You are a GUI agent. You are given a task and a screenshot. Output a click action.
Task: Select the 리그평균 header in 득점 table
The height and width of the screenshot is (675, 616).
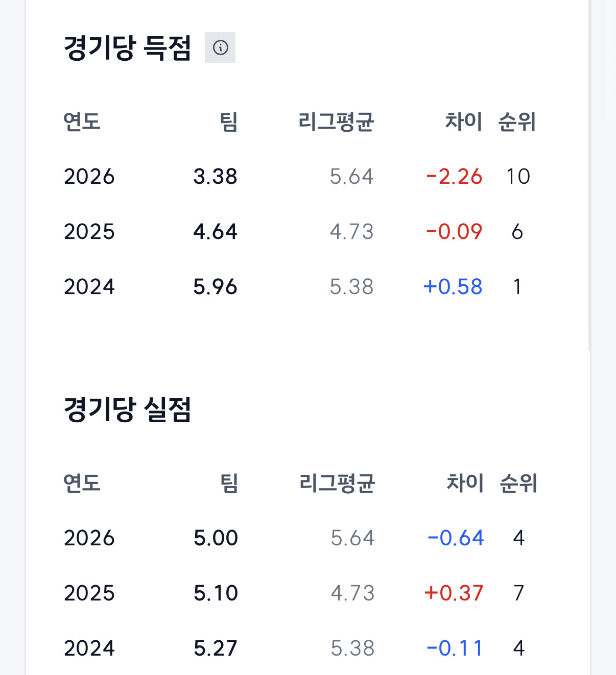point(337,122)
